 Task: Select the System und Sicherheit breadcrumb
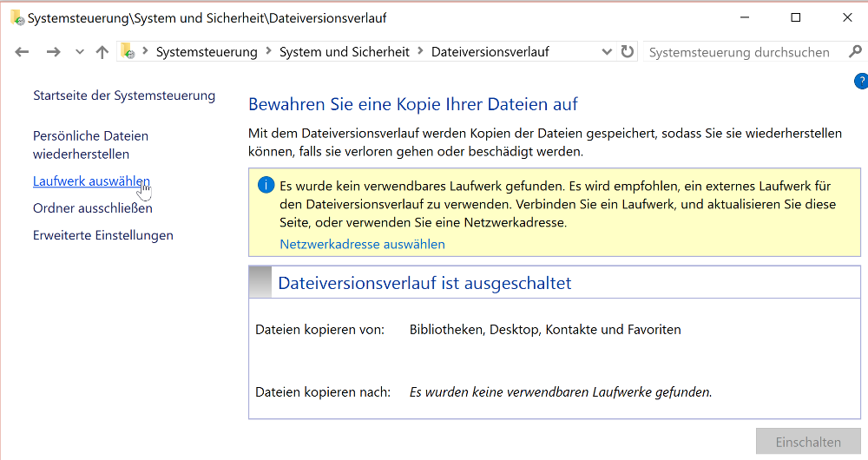tap(344, 52)
